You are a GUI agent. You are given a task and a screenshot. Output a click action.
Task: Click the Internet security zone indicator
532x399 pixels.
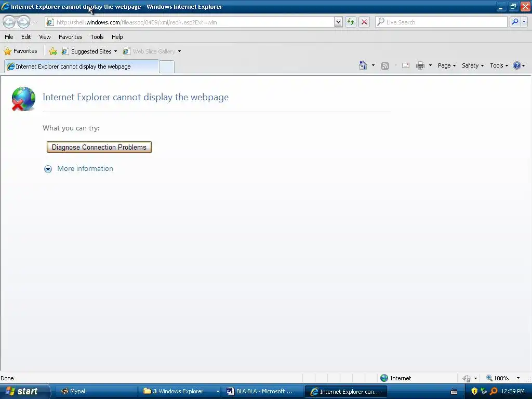tap(395, 378)
